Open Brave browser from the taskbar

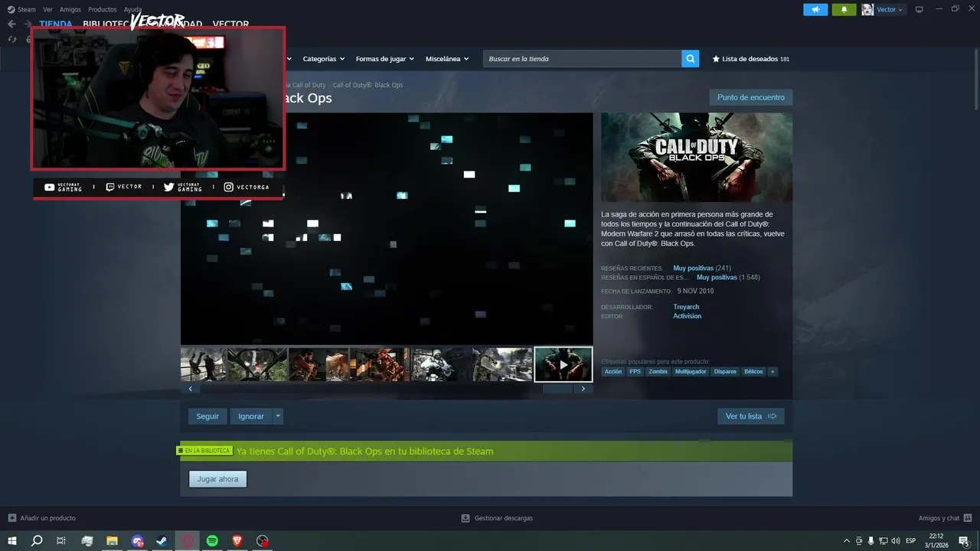(237, 540)
